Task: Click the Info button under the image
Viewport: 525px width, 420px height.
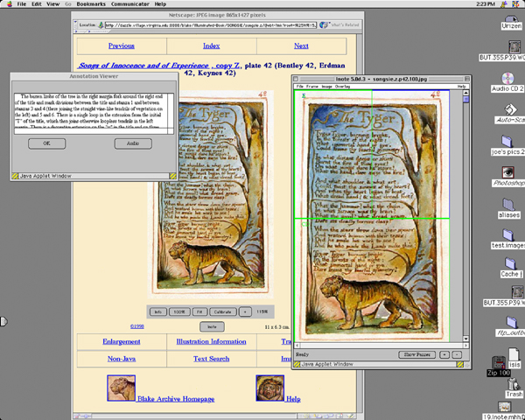Action: click(x=157, y=311)
